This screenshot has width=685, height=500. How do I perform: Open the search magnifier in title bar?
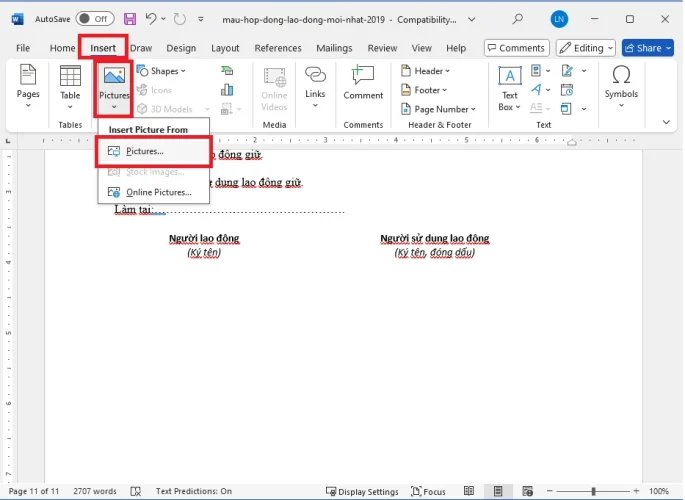(x=517, y=19)
